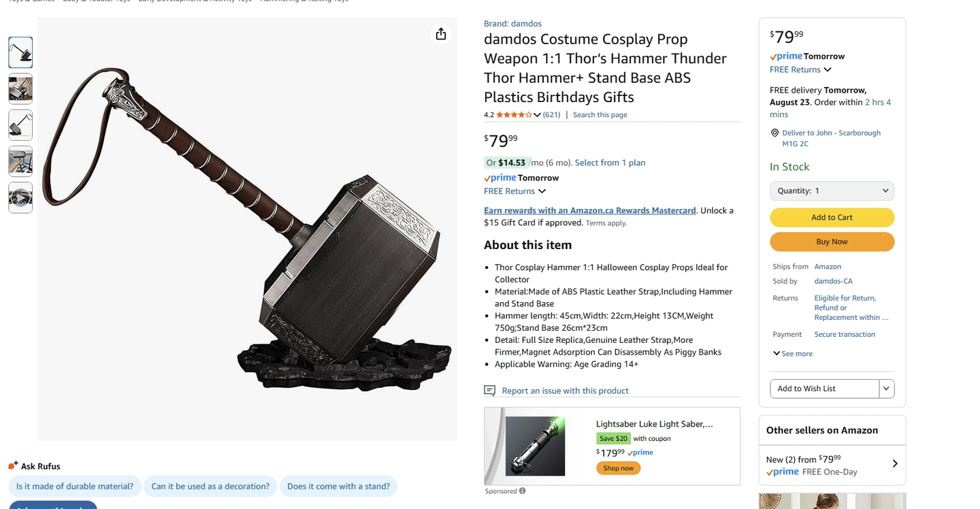The image size is (980, 509).
Task: Select the second product thumbnail
Action: pyautogui.click(x=20, y=88)
